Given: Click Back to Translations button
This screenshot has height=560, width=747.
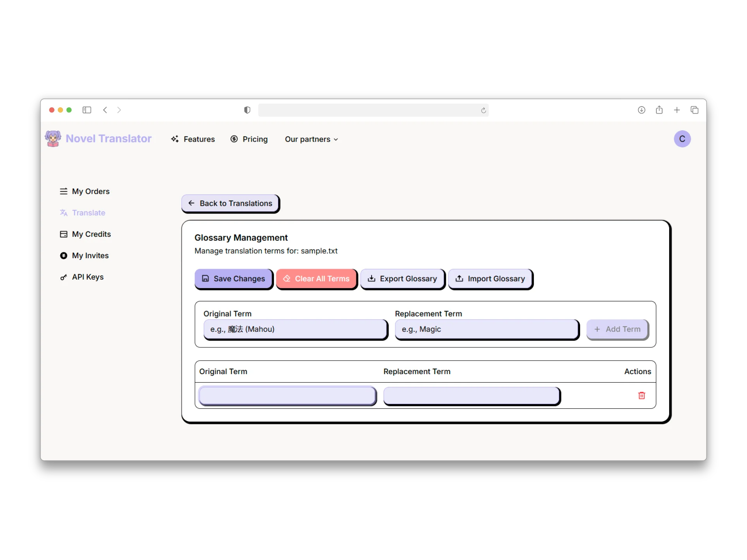Looking at the screenshot, I should pyautogui.click(x=230, y=203).
